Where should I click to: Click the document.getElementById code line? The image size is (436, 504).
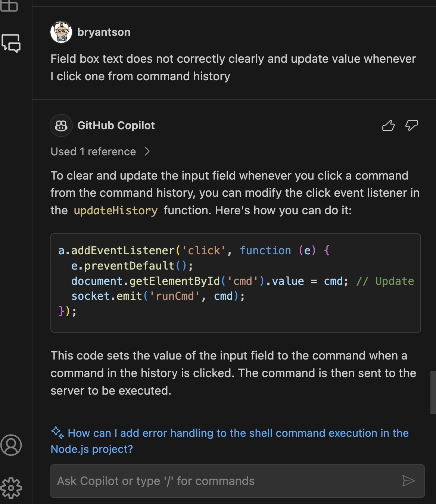(x=243, y=281)
